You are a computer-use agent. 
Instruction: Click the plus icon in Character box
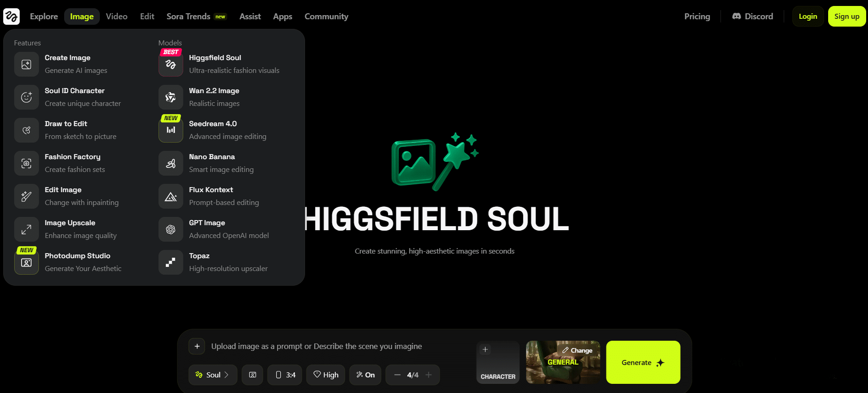pos(485,349)
